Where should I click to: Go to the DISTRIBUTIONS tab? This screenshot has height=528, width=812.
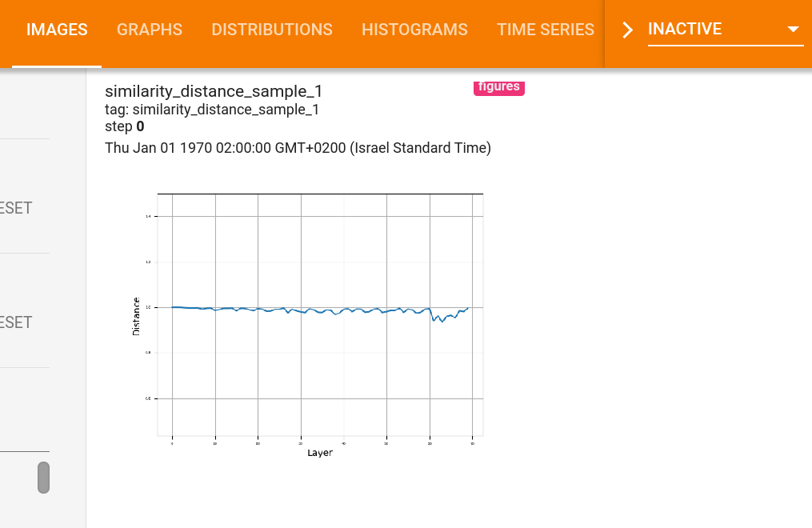point(272,30)
